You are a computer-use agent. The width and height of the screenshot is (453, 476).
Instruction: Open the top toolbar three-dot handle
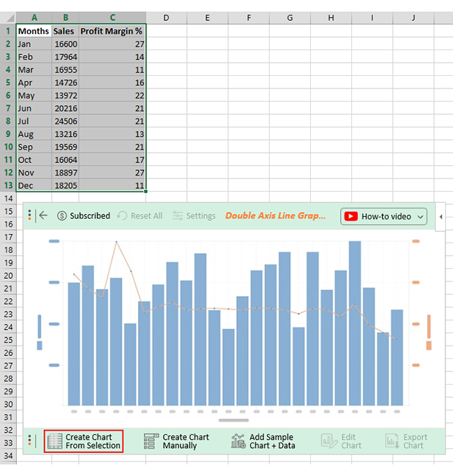(29, 215)
